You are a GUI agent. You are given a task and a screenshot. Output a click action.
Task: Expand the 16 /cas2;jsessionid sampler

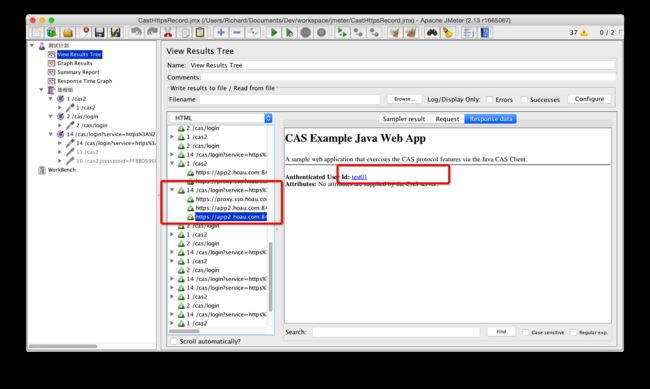[x=60, y=160]
